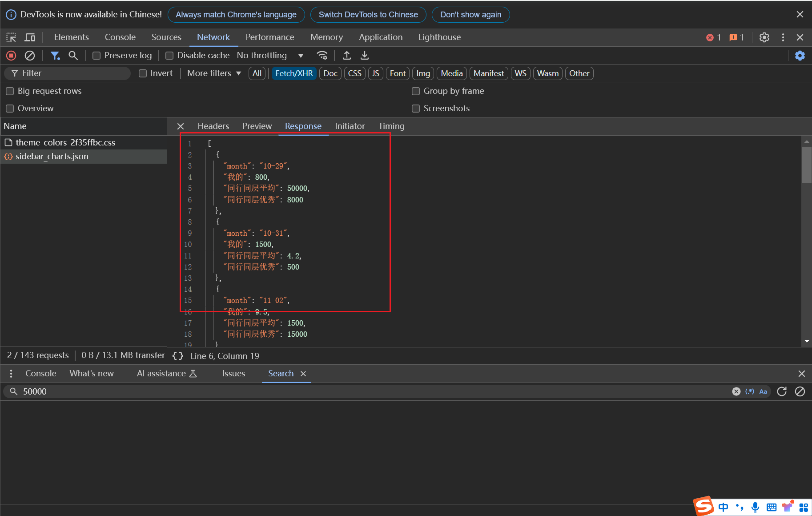812x516 pixels.
Task: Toggle the device toolbar icon
Action: pos(30,37)
